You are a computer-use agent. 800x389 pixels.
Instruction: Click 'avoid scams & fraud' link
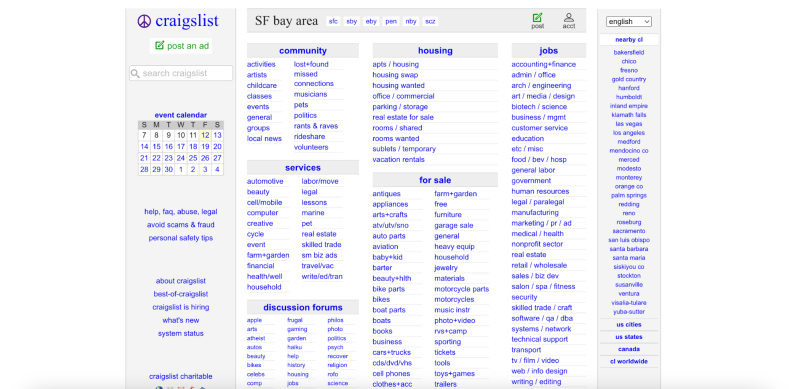(181, 225)
